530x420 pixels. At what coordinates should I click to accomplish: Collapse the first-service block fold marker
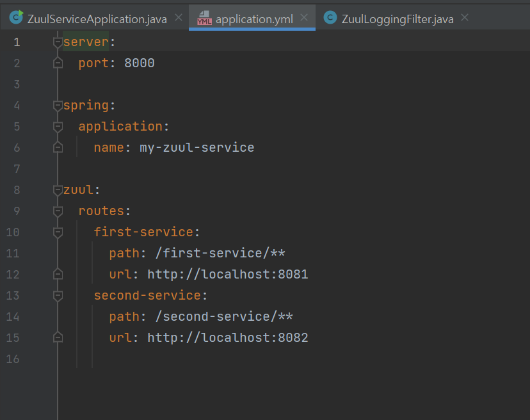coord(58,232)
